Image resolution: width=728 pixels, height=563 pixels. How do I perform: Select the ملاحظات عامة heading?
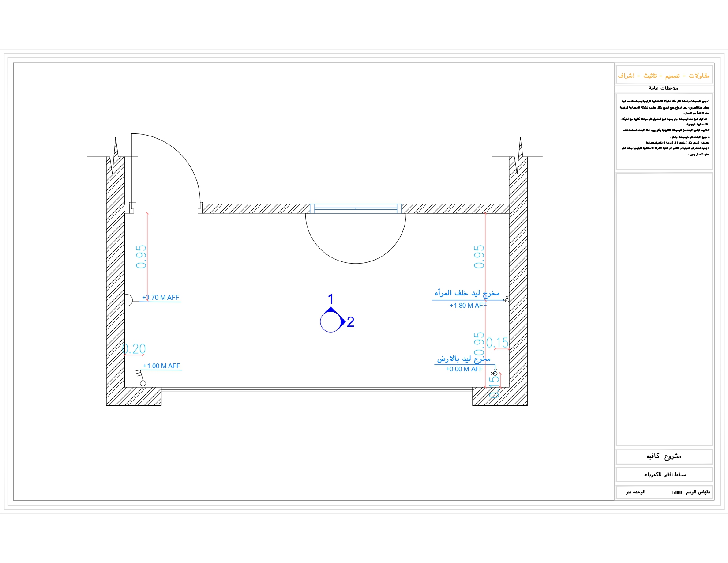click(664, 88)
